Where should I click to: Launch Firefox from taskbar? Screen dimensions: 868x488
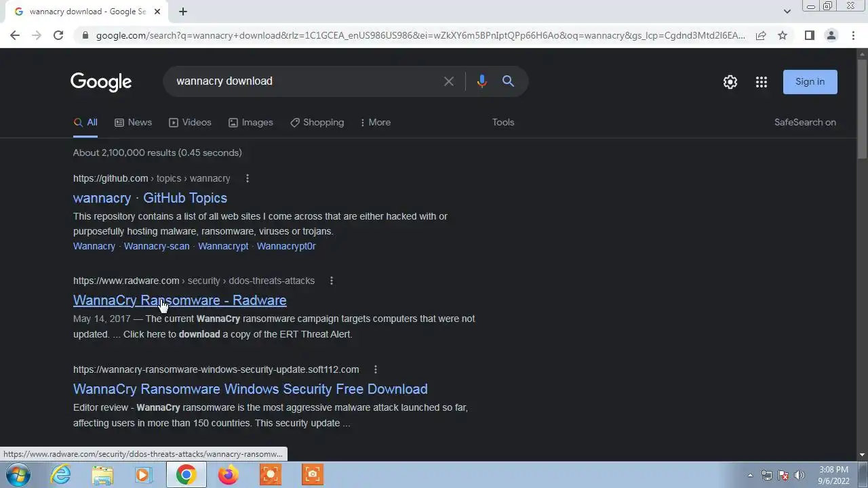[228, 474]
